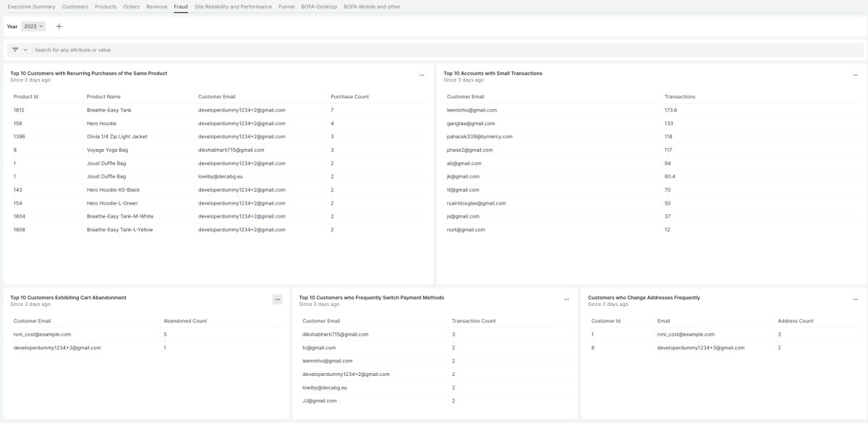
Task: Select the BOFA-Mobile and other tab
Action: 372,7
